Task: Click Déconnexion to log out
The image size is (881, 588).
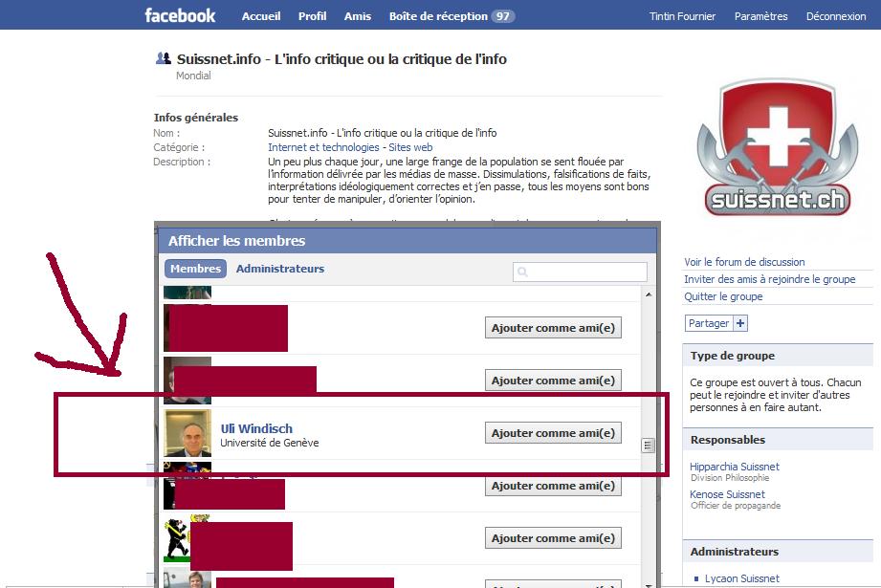Action: (x=836, y=16)
